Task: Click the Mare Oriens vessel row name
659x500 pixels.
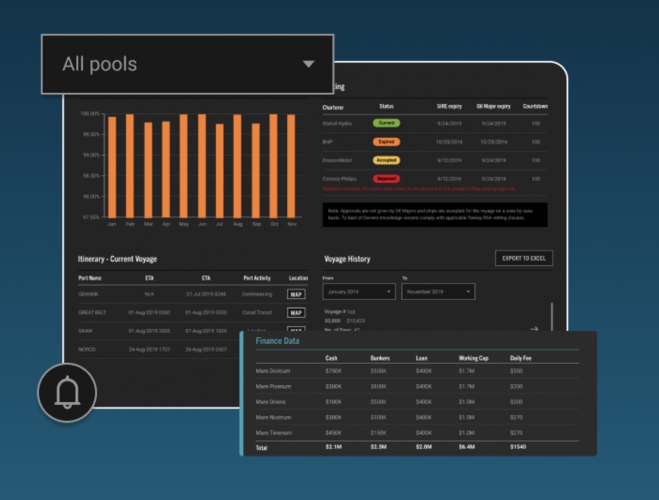Action: click(x=270, y=402)
